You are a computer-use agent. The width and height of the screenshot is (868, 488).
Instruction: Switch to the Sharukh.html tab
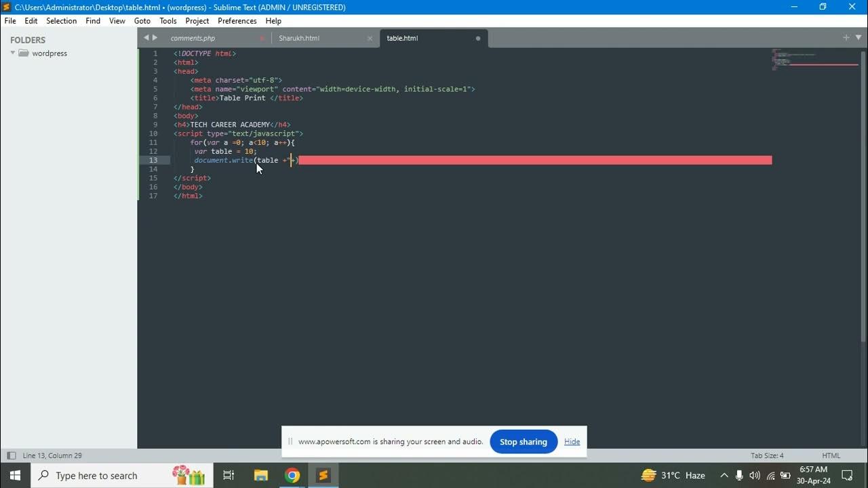click(x=299, y=39)
